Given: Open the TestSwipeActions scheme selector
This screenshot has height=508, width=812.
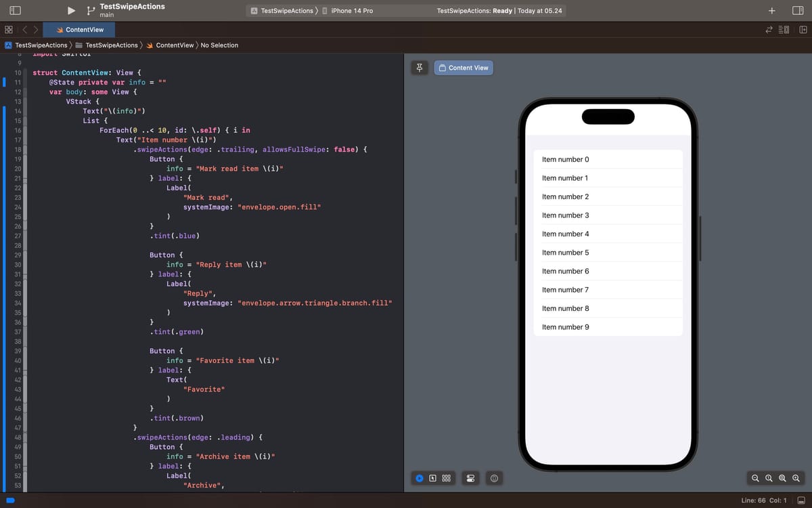Looking at the screenshot, I should (x=281, y=11).
